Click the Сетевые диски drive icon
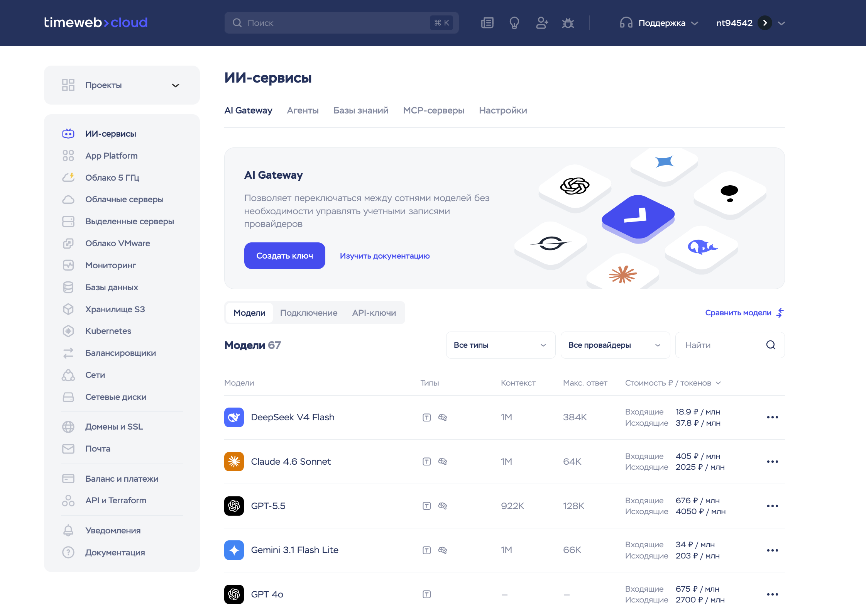This screenshot has width=866, height=616. [68, 397]
